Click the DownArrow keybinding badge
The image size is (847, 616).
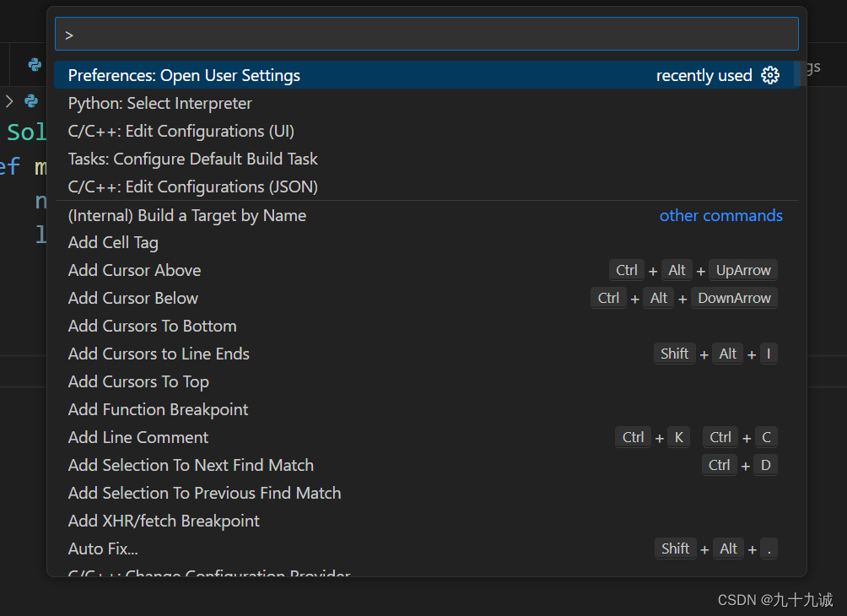click(x=734, y=298)
